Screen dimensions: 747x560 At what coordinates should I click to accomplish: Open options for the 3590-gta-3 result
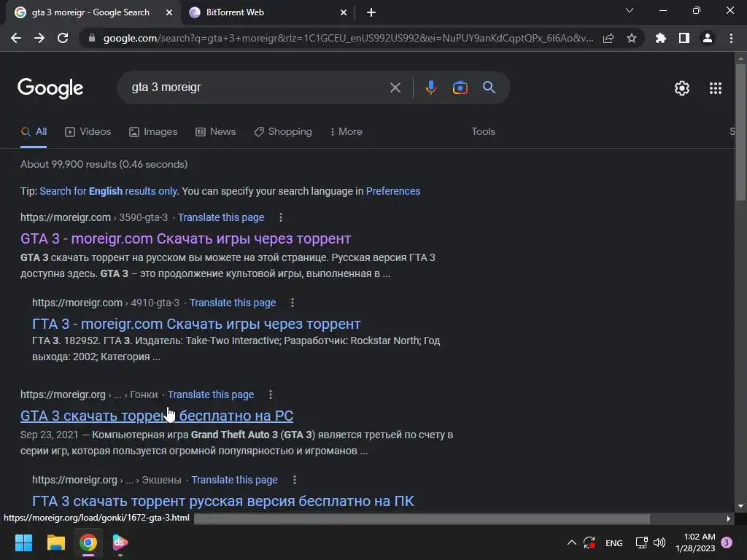point(281,217)
